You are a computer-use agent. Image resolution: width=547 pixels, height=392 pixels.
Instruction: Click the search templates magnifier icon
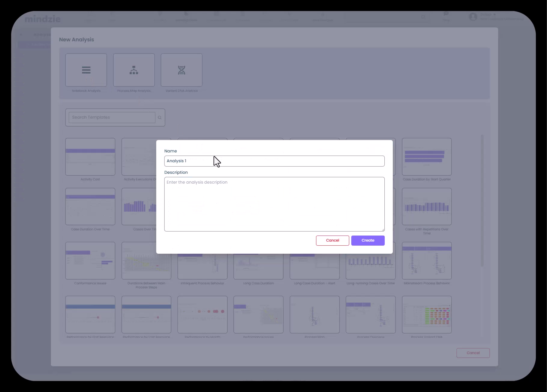pyautogui.click(x=160, y=118)
